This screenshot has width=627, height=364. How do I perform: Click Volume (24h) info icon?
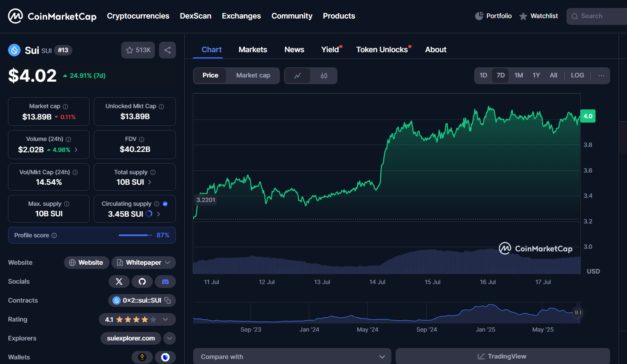point(68,139)
